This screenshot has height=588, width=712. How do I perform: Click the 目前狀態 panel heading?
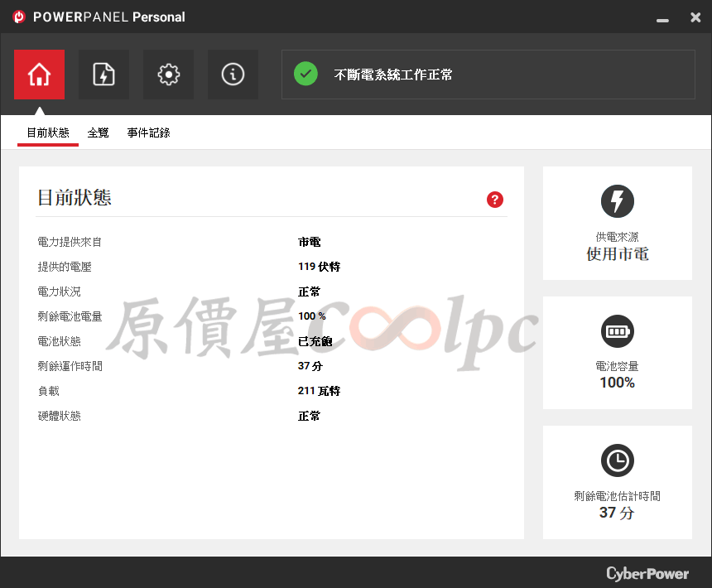click(75, 197)
